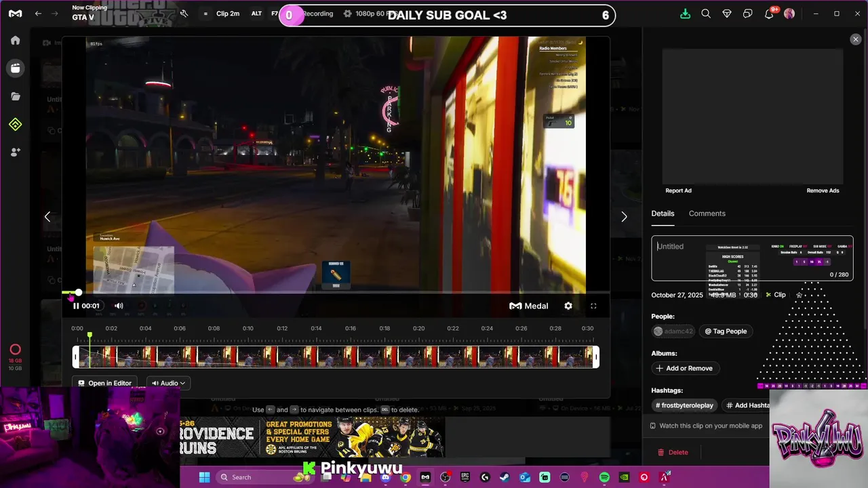Show the next clip with right chevron
The image size is (868, 488).
(x=624, y=217)
